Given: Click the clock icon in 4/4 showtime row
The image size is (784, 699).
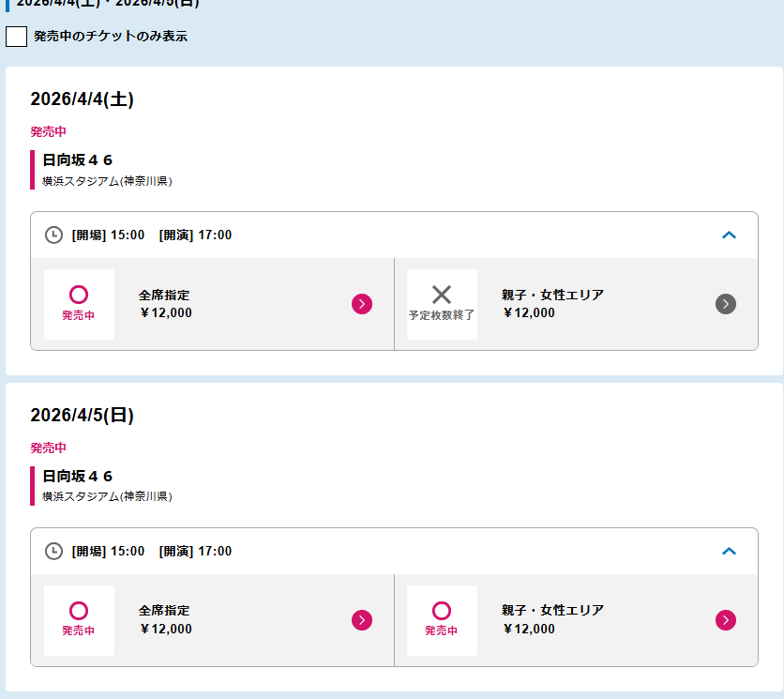Looking at the screenshot, I should pos(54,235).
